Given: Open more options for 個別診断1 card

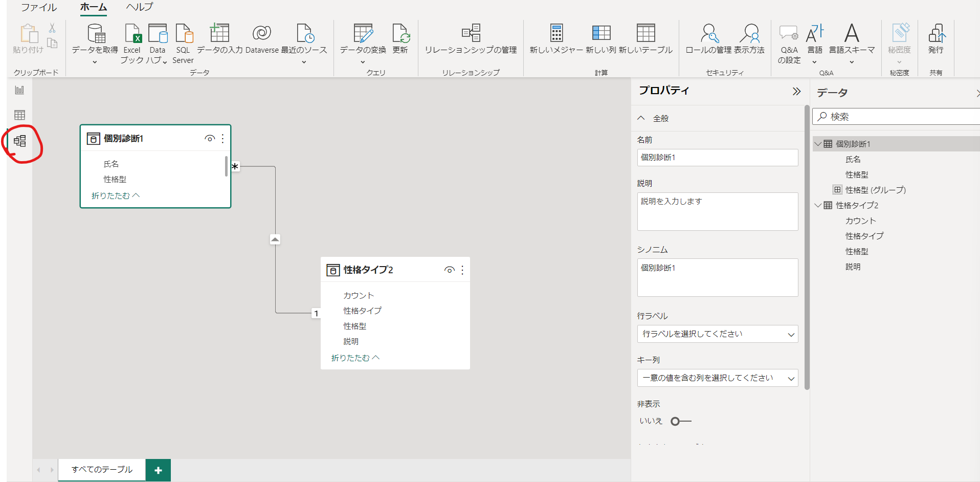Looking at the screenshot, I should (x=222, y=139).
